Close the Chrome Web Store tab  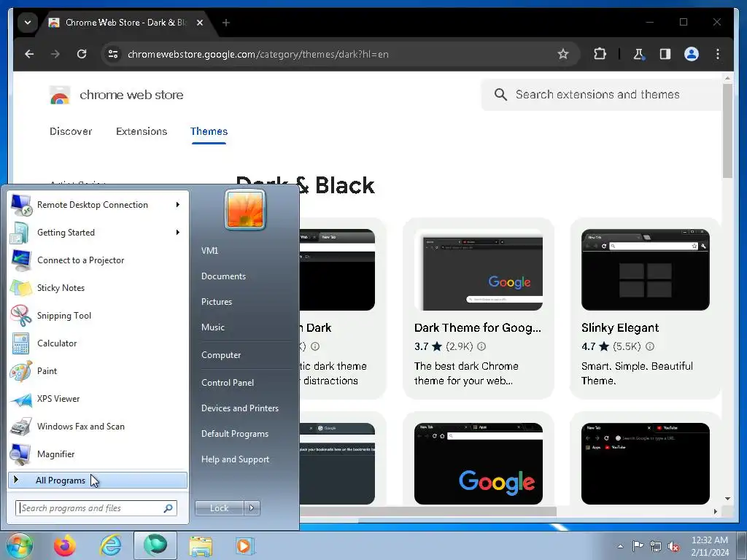[200, 23]
